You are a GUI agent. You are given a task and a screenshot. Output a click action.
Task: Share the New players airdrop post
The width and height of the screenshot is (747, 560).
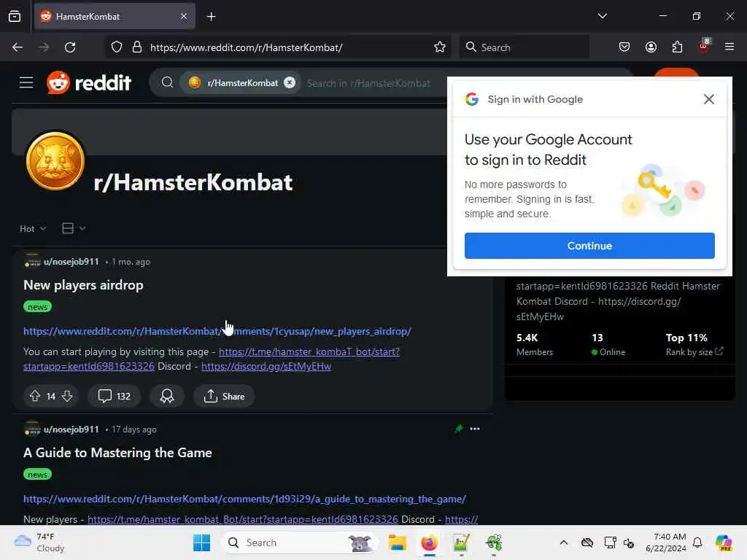(x=224, y=396)
